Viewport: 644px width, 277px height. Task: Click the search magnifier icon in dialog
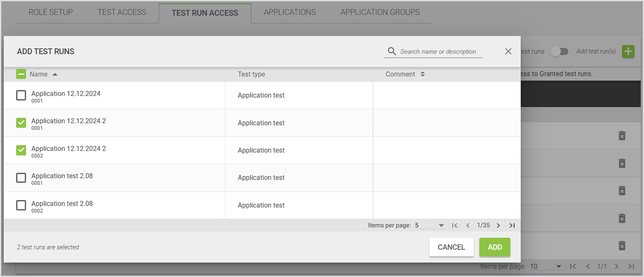click(392, 52)
